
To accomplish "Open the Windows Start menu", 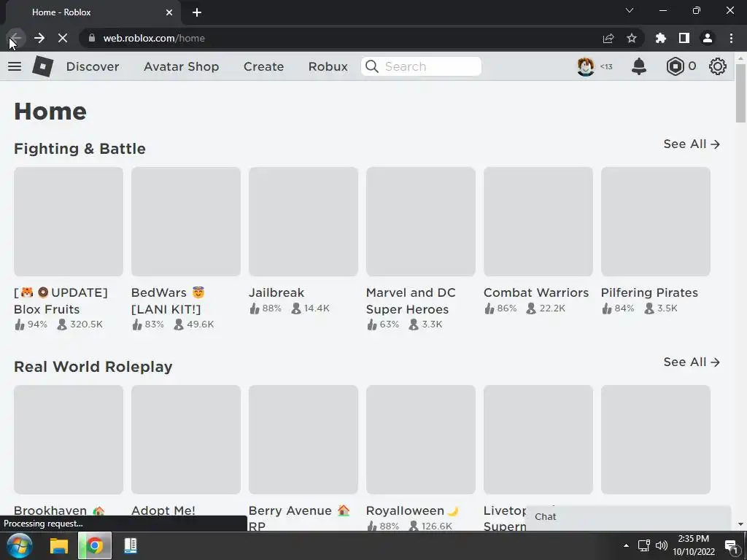I will (x=20, y=545).
